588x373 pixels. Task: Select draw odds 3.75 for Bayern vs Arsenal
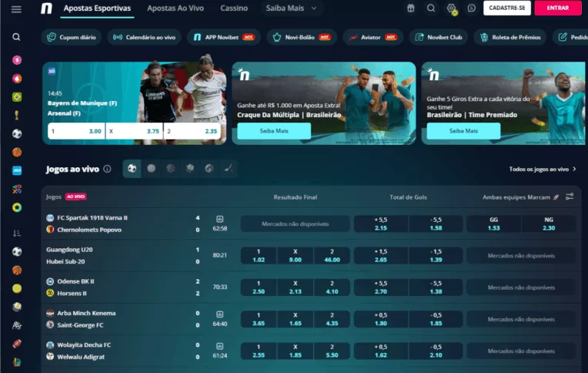tap(134, 131)
